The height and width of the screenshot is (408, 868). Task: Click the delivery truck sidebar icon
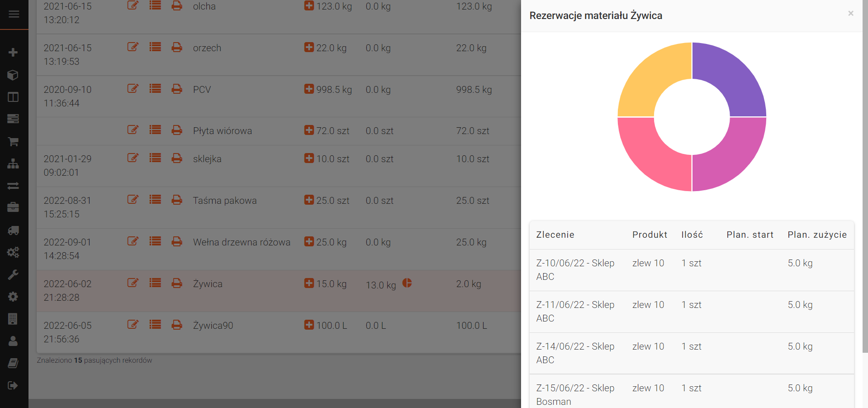(x=13, y=230)
